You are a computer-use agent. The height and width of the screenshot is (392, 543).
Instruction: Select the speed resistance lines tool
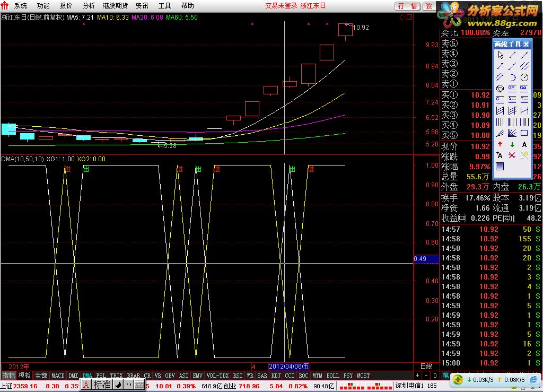500,133
